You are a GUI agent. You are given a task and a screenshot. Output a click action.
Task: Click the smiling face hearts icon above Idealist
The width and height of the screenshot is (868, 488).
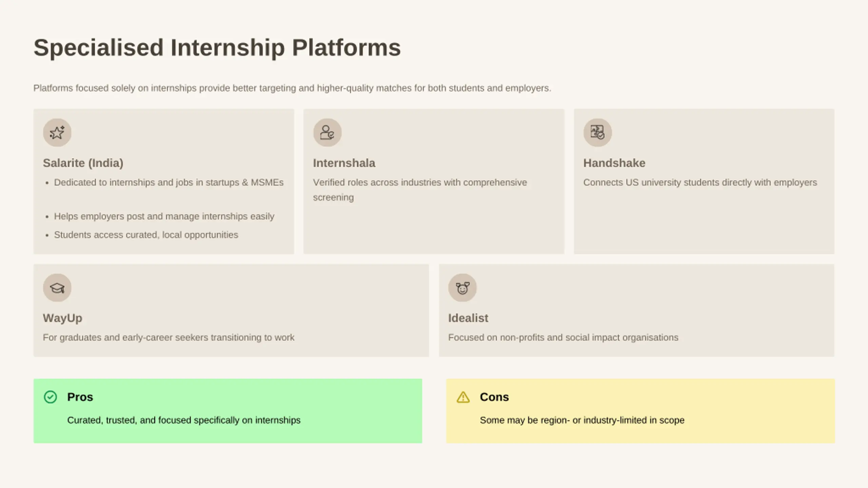(462, 288)
